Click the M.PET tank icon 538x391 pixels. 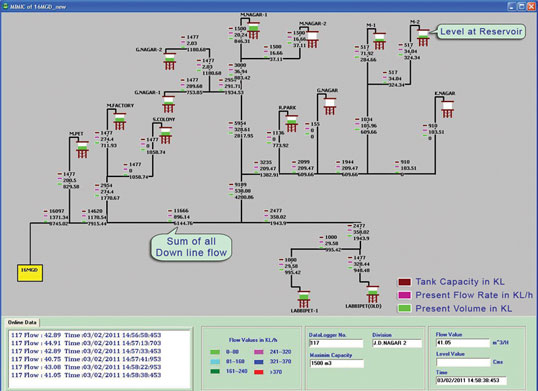(82, 150)
